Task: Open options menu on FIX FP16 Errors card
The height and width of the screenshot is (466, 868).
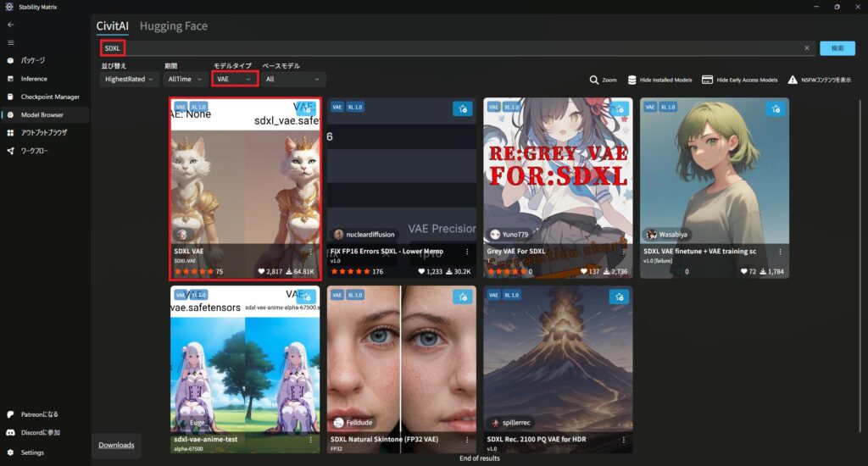Action: 467,252
